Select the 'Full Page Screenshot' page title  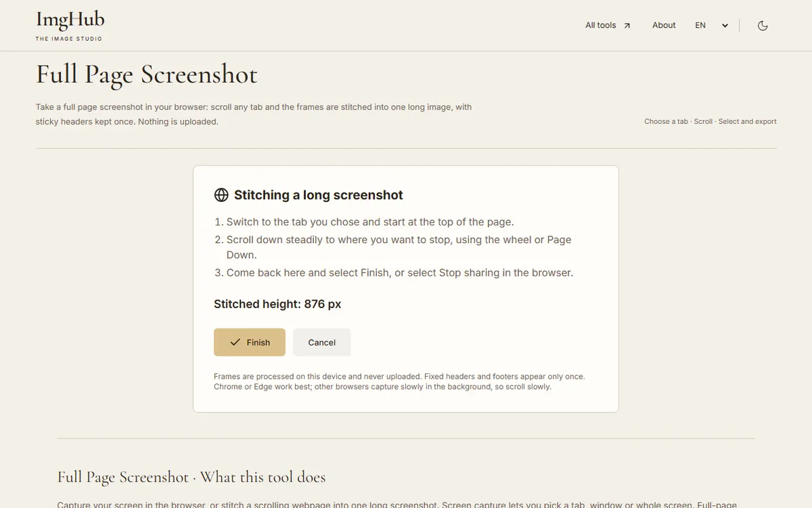pyautogui.click(x=147, y=74)
